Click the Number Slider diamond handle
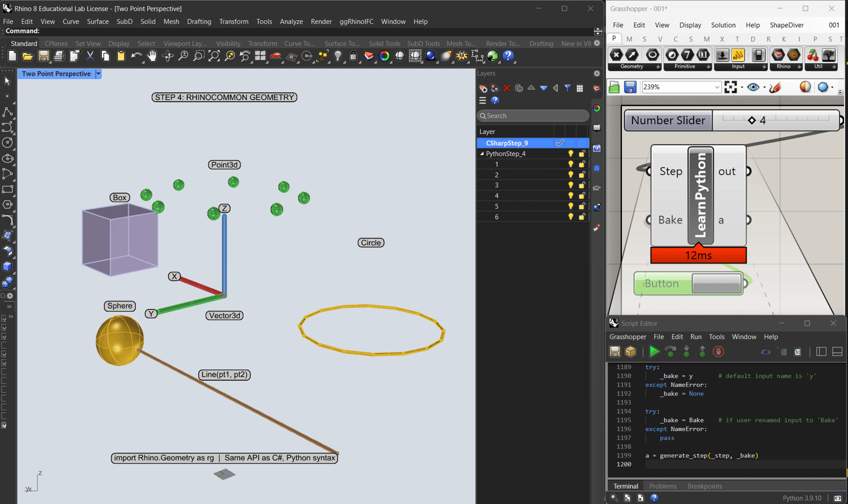 point(751,120)
